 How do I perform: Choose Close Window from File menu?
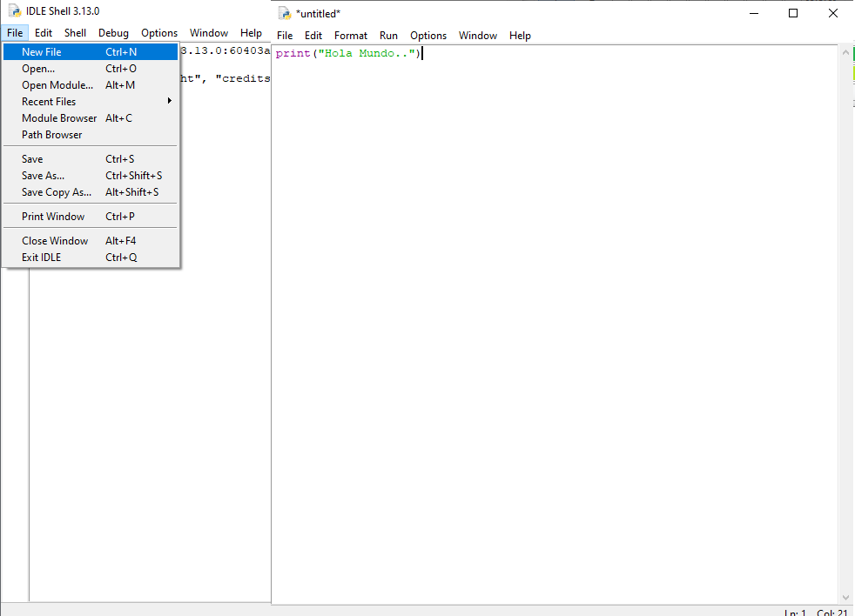(x=91, y=241)
